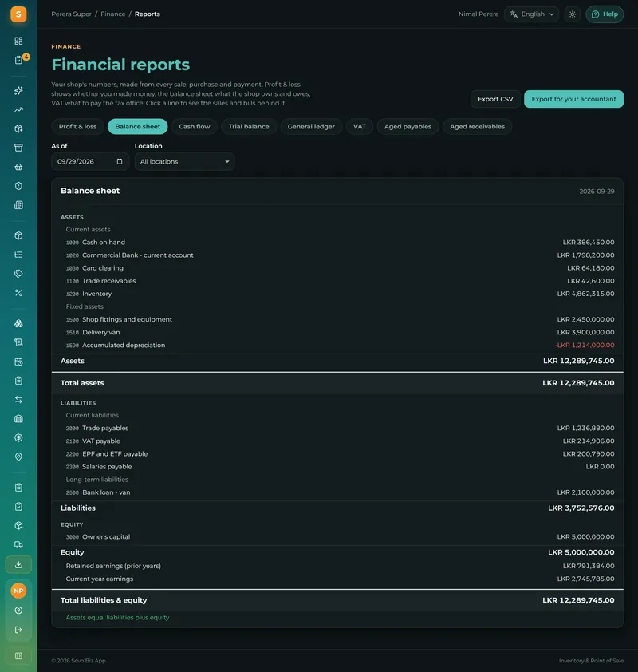Toggle the sidebar collapse panel icon
Viewport: 638px width, 672px height.
18,656
